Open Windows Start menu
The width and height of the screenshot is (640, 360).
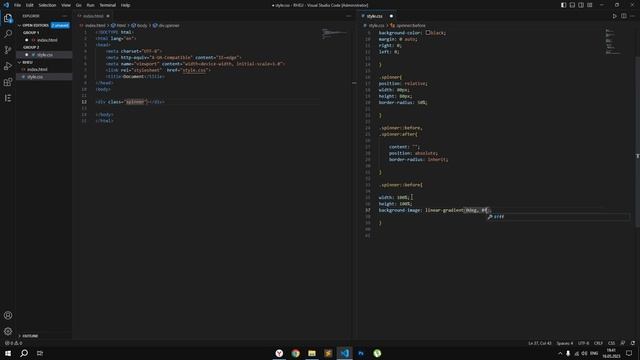tap(8, 353)
